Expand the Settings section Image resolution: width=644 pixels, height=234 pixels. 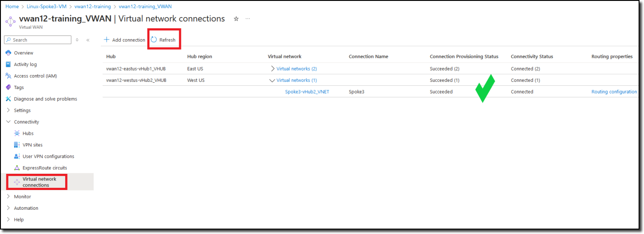pos(9,110)
